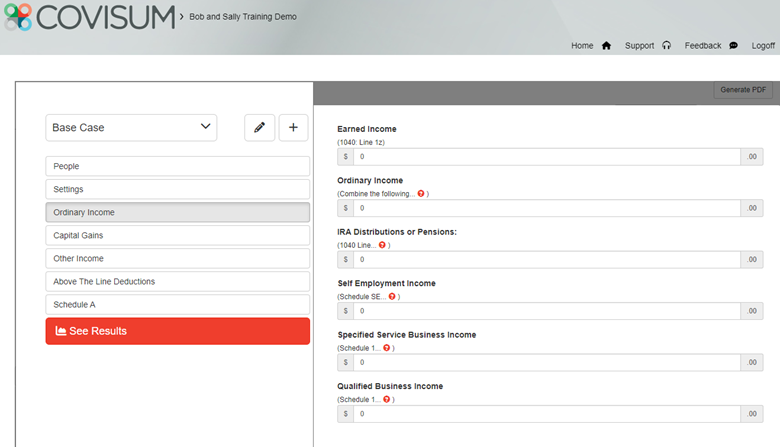Click the pencil edit scenario icon
The height and width of the screenshot is (447, 780).
click(x=259, y=128)
